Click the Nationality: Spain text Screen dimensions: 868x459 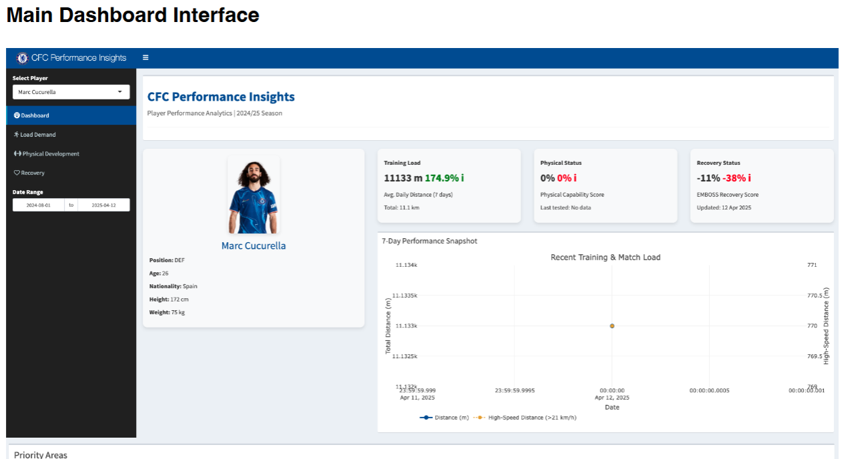click(x=173, y=286)
